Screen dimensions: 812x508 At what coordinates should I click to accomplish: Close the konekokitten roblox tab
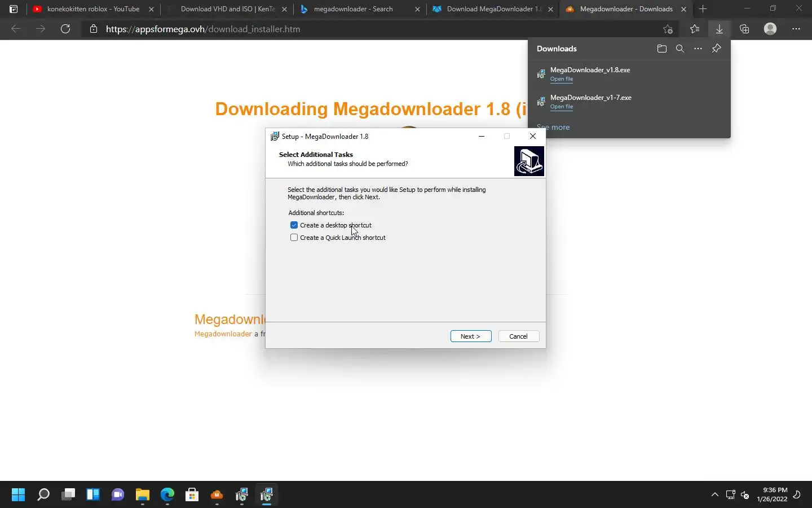tap(151, 9)
